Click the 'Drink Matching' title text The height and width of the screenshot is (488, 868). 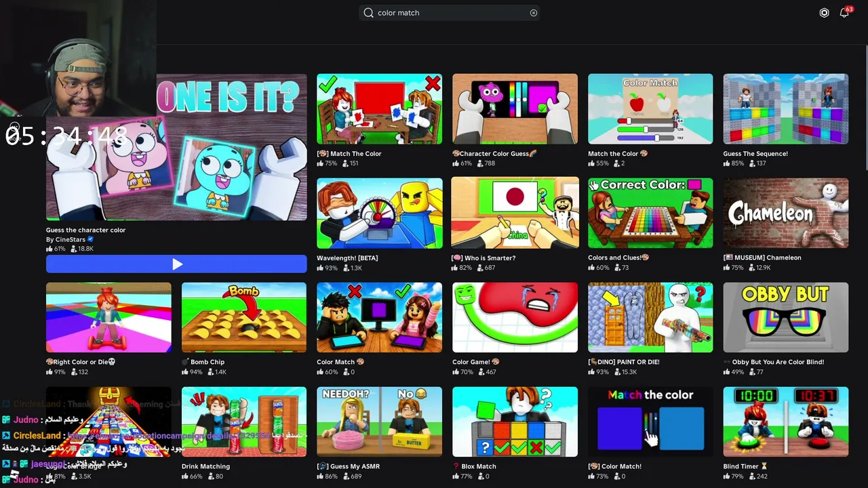(205, 466)
